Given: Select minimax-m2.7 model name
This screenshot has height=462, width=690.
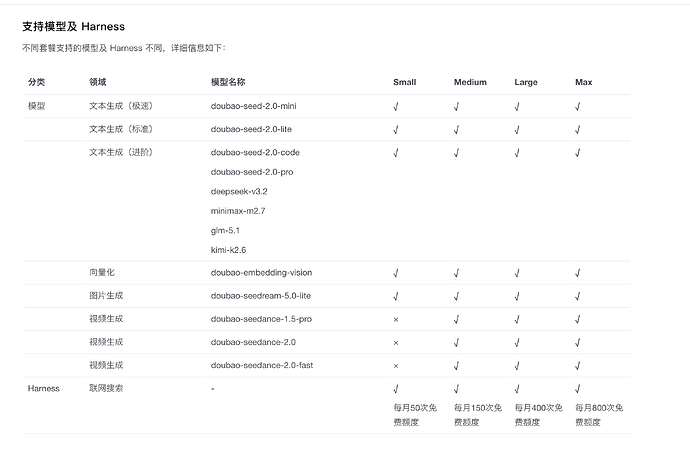Looking at the screenshot, I should coord(238,211).
